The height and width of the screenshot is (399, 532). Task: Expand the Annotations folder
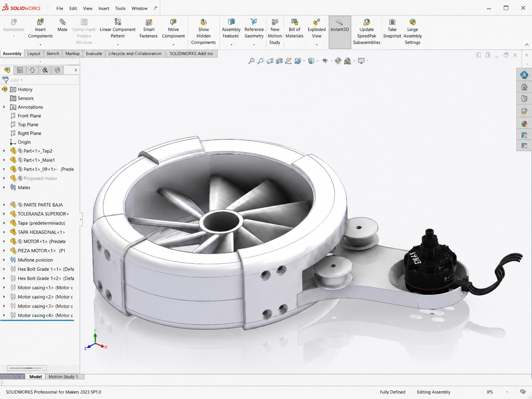coord(4,107)
